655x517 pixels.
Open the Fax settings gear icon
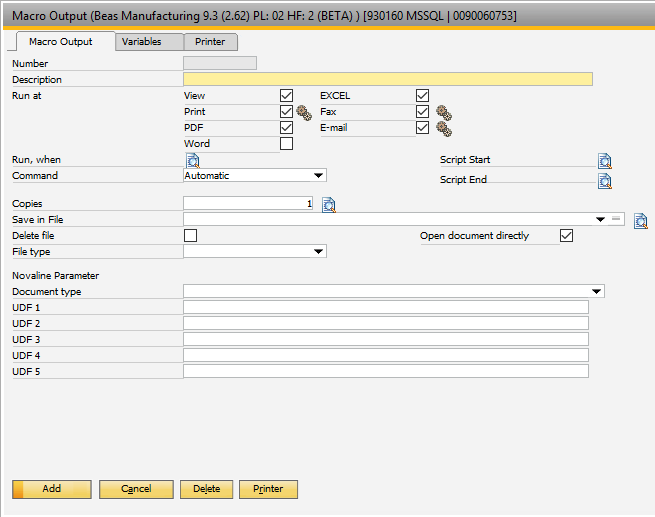click(x=443, y=113)
